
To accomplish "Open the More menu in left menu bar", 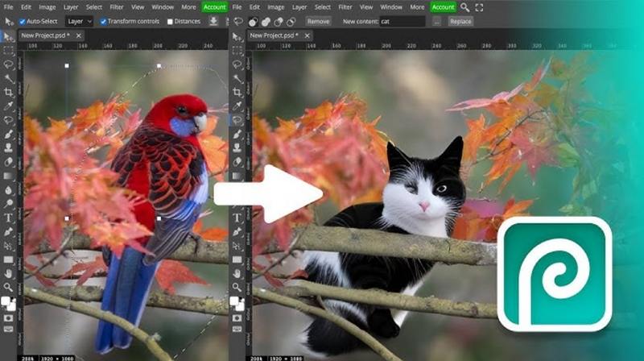I will point(188,6).
